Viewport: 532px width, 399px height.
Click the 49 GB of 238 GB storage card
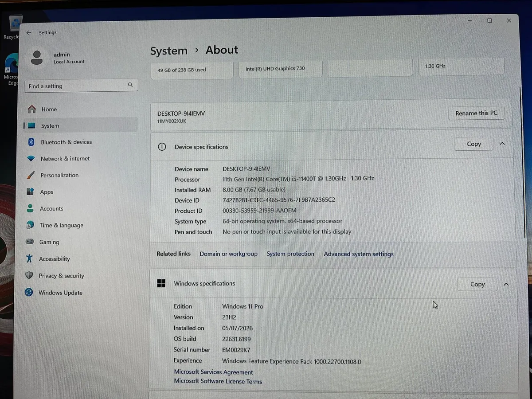[192, 70]
